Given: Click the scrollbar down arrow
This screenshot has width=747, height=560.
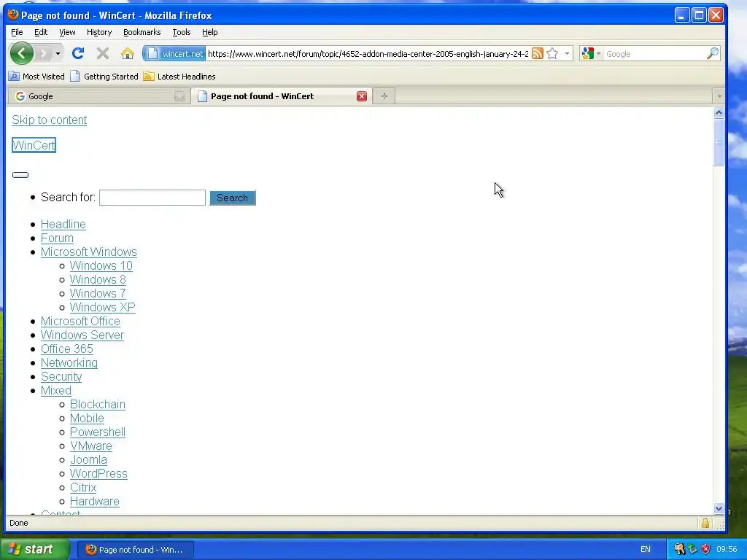Looking at the screenshot, I should pos(719,508).
